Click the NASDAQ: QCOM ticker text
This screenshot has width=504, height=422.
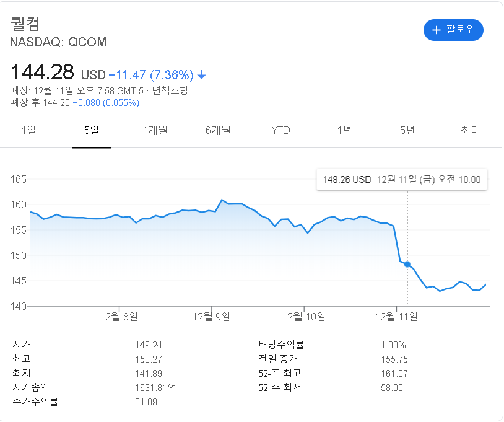point(58,42)
